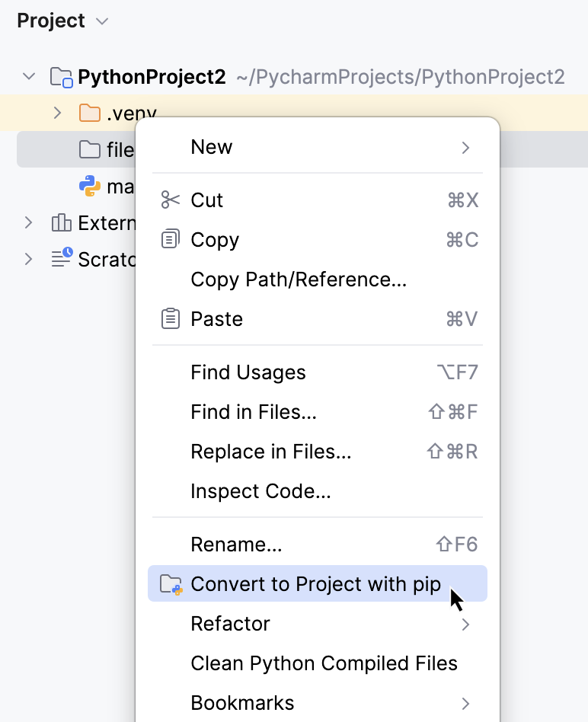Image resolution: width=588 pixels, height=722 pixels.
Task: Open the Bookmarks submenu arrow
Action: tap(465, 704)
